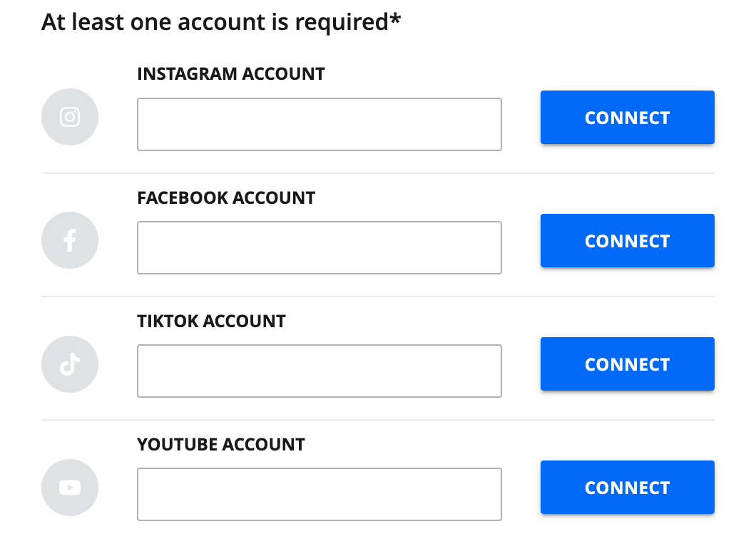The width and height of the screenshot is (756, 556).
Task: Click the divider line below the TikTok row
Action: click(378, 420)
